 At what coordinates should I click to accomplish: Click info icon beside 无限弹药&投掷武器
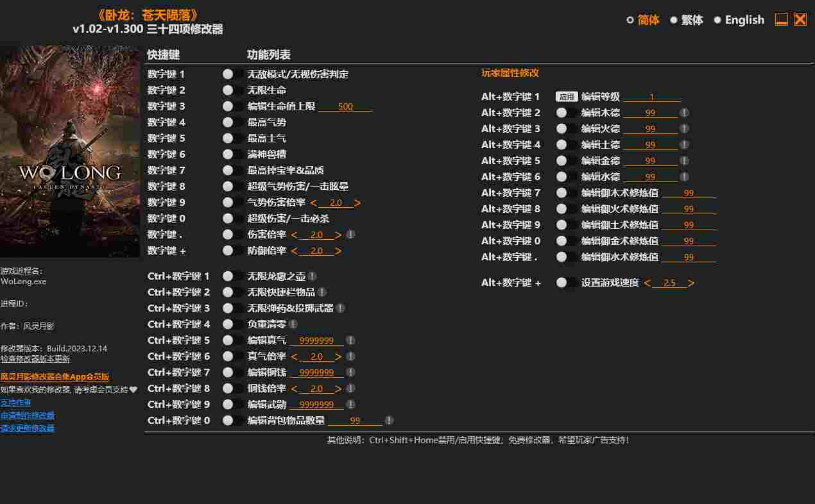340,308
